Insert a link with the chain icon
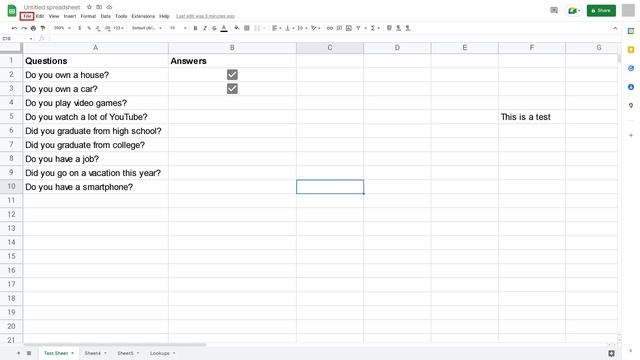This screenshot has width=640, height=360. 329,28
